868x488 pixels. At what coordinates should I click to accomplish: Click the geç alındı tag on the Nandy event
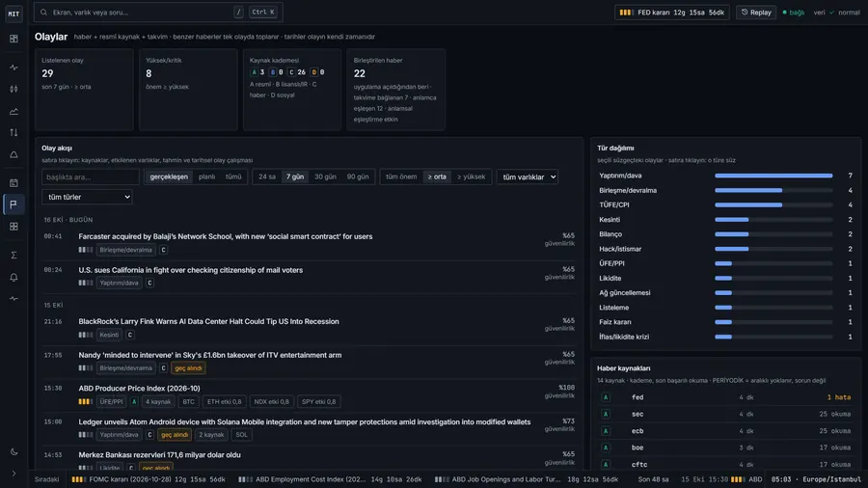click(x=188, y=368)
